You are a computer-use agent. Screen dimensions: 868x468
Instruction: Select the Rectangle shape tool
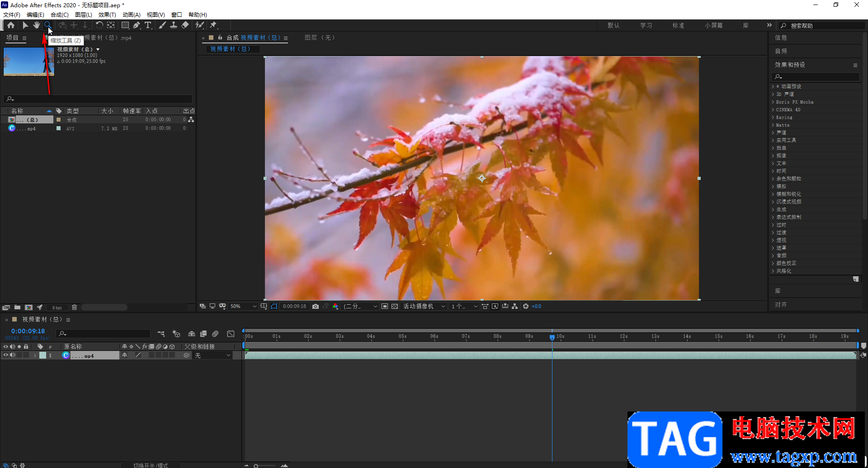click(x=125, y=25)
